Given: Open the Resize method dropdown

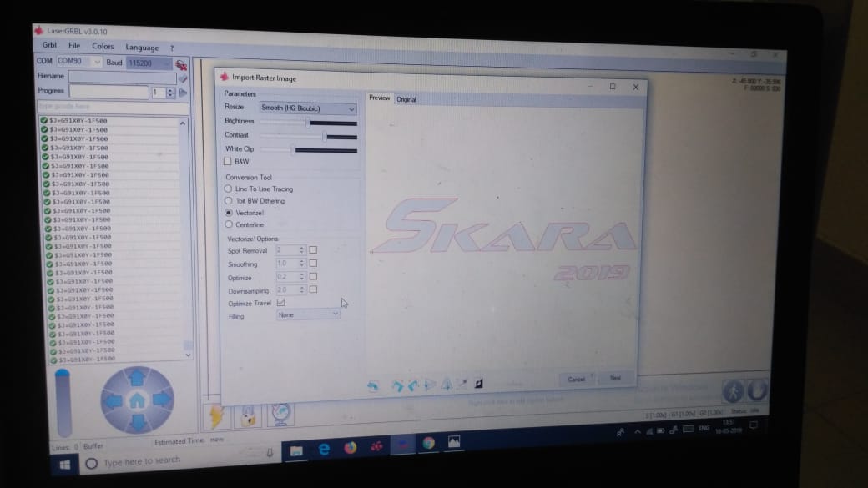Looking at the screenshot, I should coord(307,108).
